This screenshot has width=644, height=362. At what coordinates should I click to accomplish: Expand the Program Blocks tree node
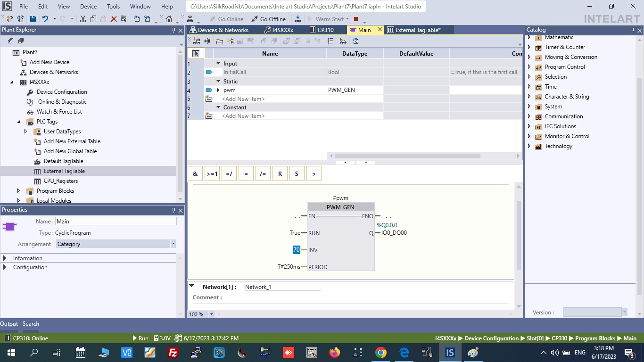click(x=19, y=191)
